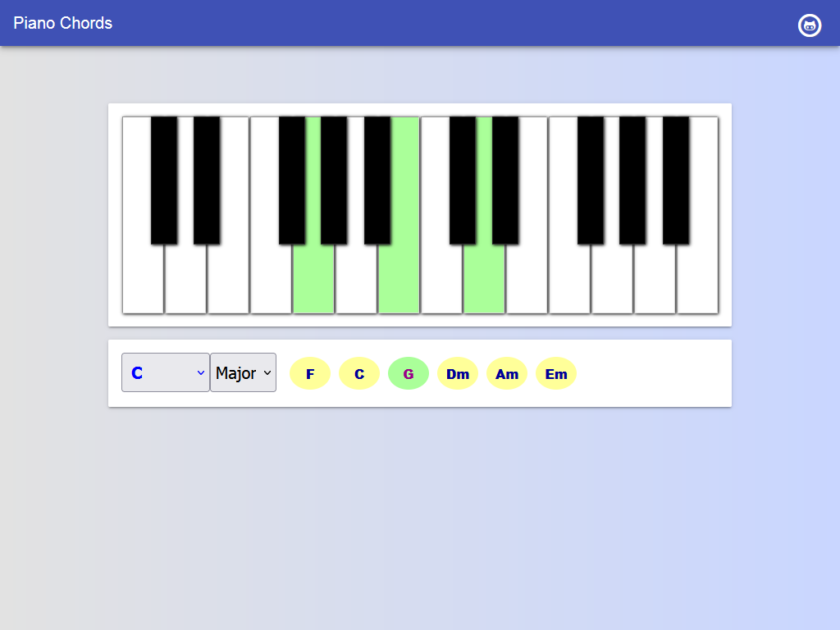Play the F# black key in upper octave
Viewport: 840px width, 630px height.
591,180
